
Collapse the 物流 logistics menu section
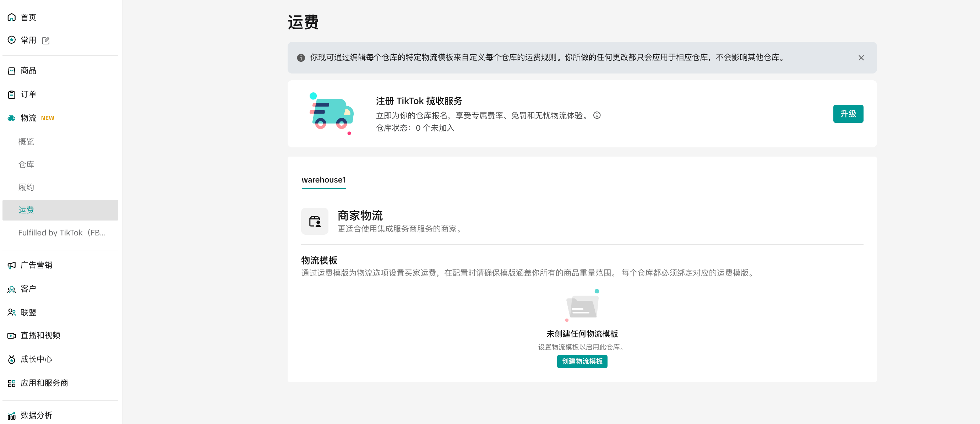pos(28,118)
